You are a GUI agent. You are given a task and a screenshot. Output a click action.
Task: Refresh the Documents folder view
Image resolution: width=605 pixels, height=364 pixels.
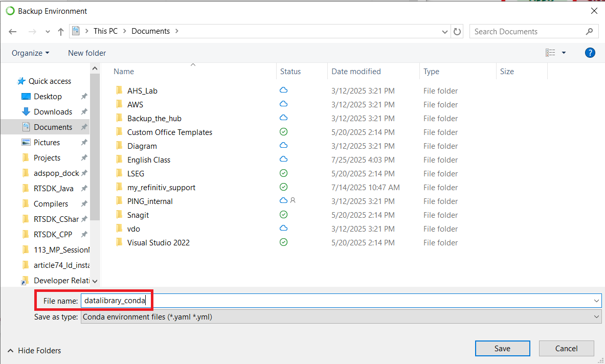457,31
